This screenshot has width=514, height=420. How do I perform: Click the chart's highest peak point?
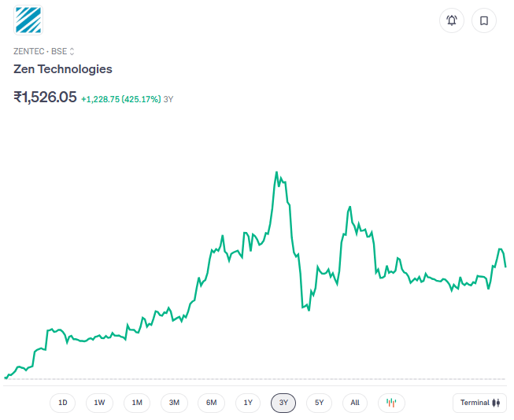276,172
